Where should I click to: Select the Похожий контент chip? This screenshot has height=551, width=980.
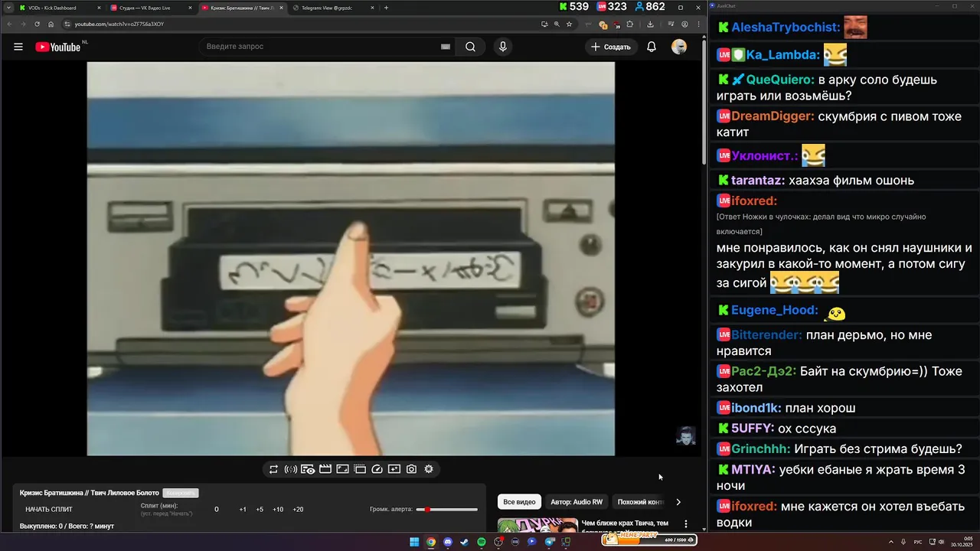(x=640, y=502)
